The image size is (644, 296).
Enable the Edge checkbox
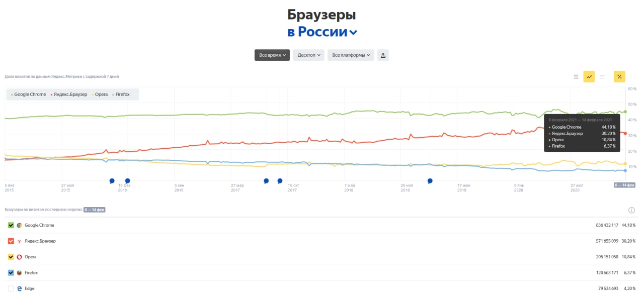click(x=11, y=288)
